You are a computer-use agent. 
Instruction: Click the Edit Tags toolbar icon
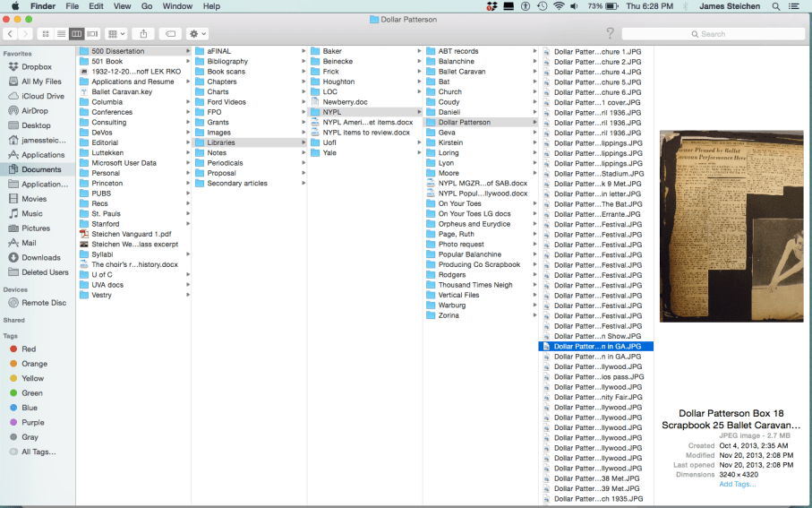tap(170, 34)
